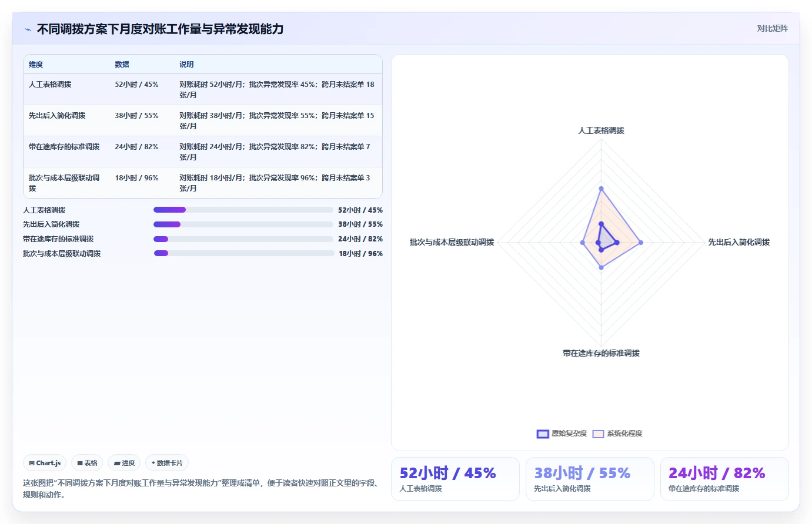Click the header icon beside the title
The image size is (812, 524).
click(28, 29)
